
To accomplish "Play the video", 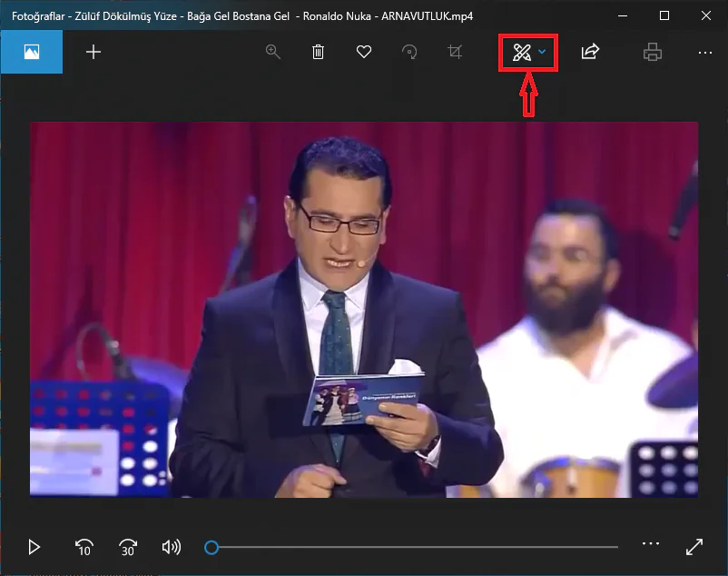I will (x=34, y=547).
